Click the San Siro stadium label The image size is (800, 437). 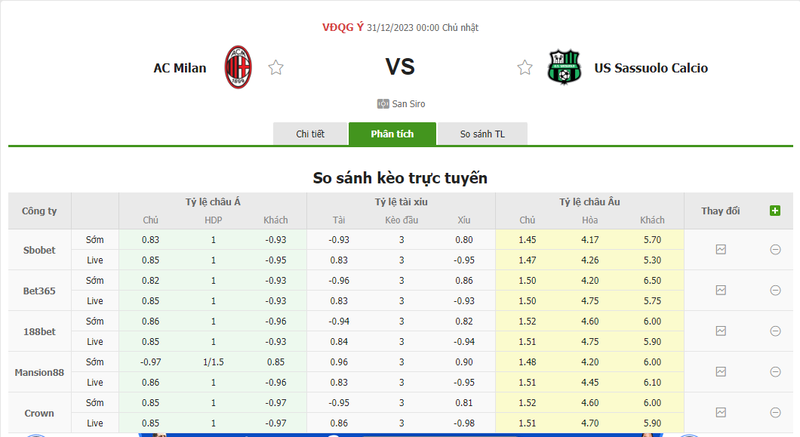pos(408,103)
